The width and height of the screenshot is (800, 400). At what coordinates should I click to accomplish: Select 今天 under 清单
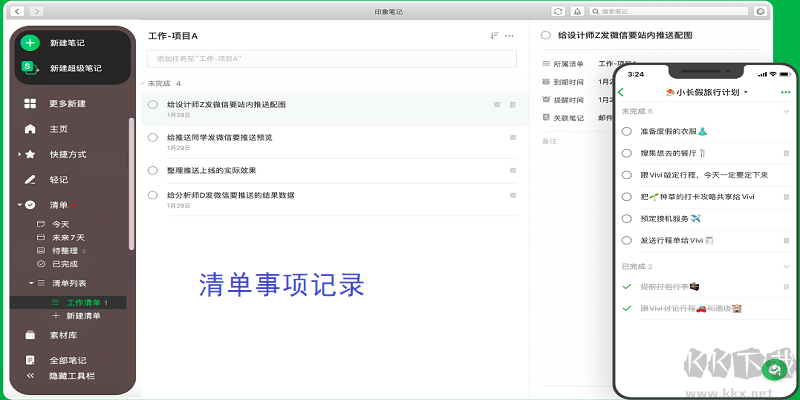point(60,224)
